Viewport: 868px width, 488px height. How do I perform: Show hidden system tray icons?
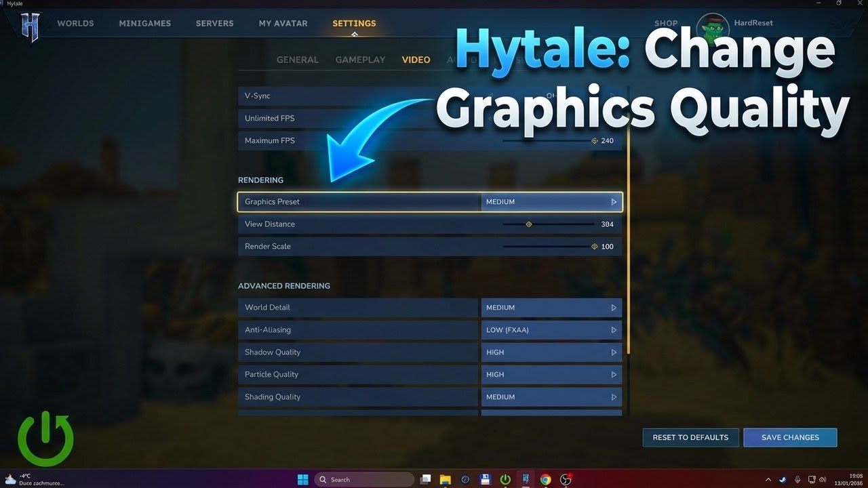point(768,479)
